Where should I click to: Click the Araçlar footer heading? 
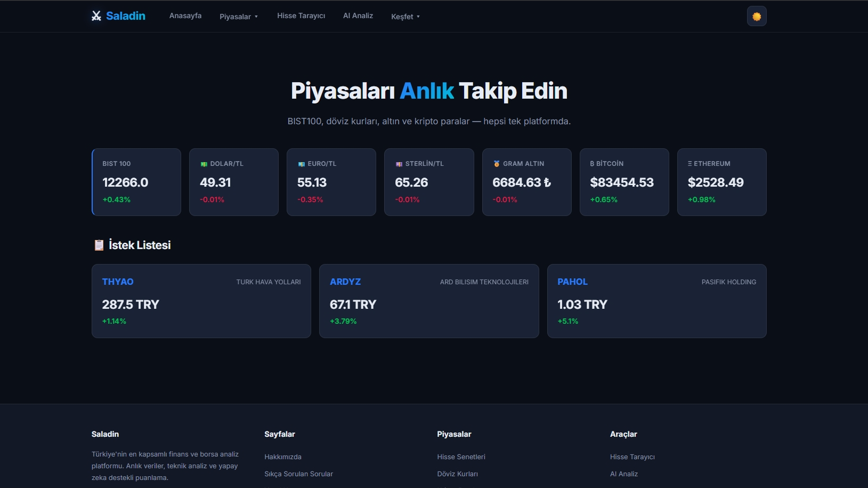click(x=623, y=434)
